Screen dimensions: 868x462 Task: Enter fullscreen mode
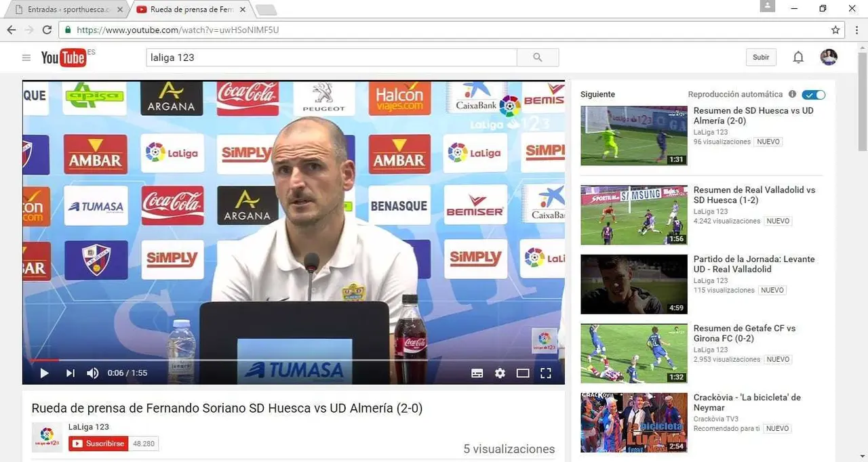click(546, 373)
